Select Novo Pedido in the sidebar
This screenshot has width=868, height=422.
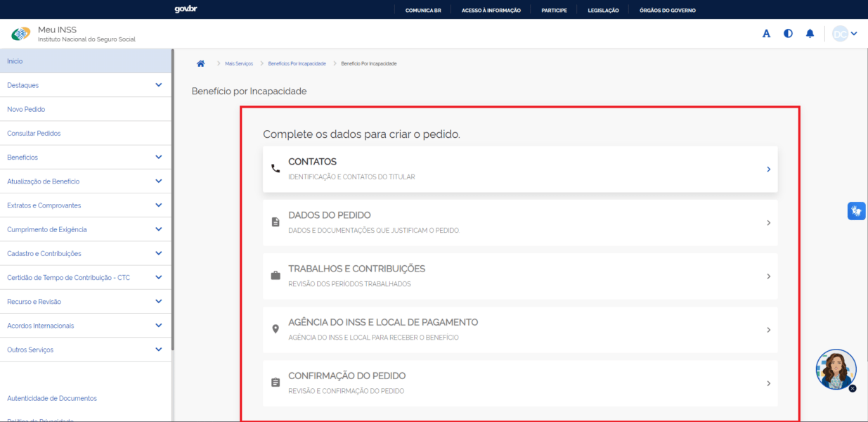[x=26, y=110]
